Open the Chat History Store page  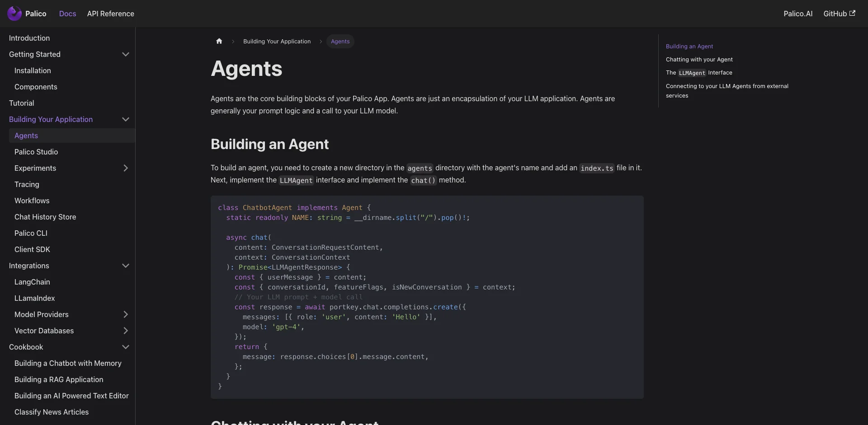pos(45,217)
